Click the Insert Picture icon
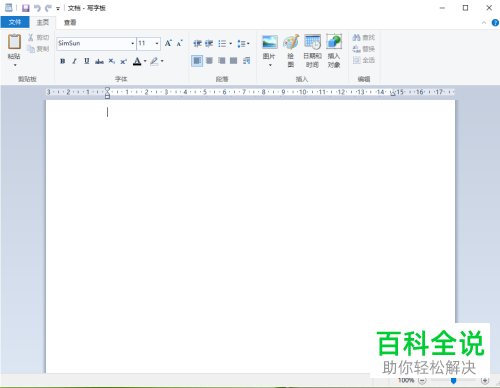 pyautogui.click(x=269, y=42)
